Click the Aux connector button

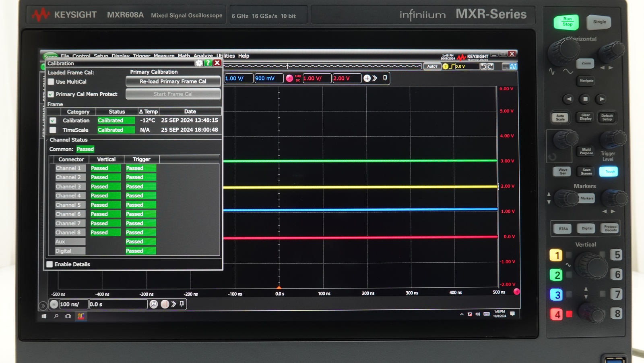click(x=70, y=242)
